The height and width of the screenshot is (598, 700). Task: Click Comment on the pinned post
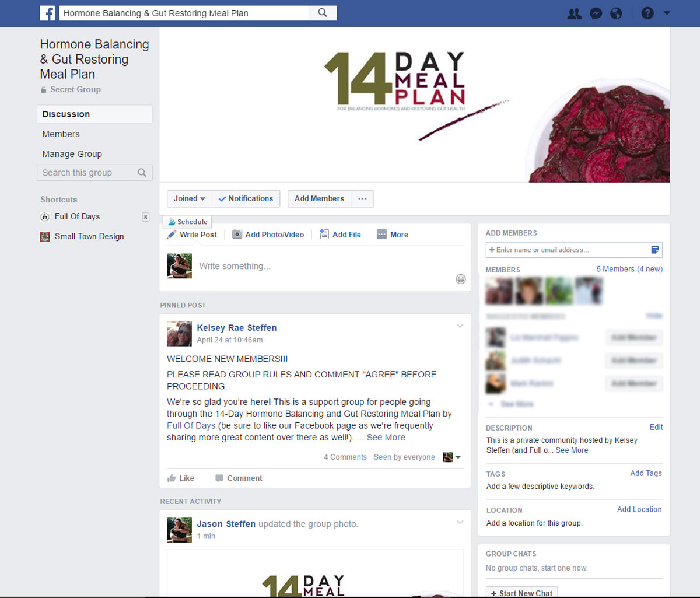(x=239, y=478)
